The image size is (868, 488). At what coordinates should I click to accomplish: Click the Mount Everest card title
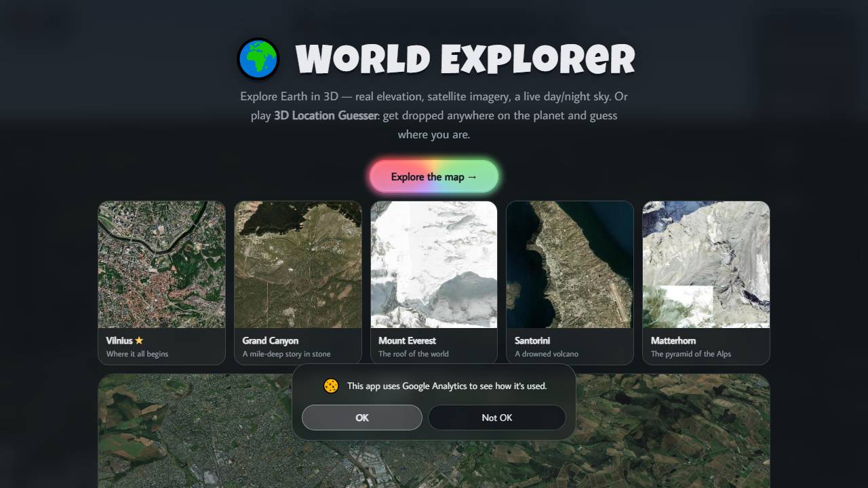407,341
